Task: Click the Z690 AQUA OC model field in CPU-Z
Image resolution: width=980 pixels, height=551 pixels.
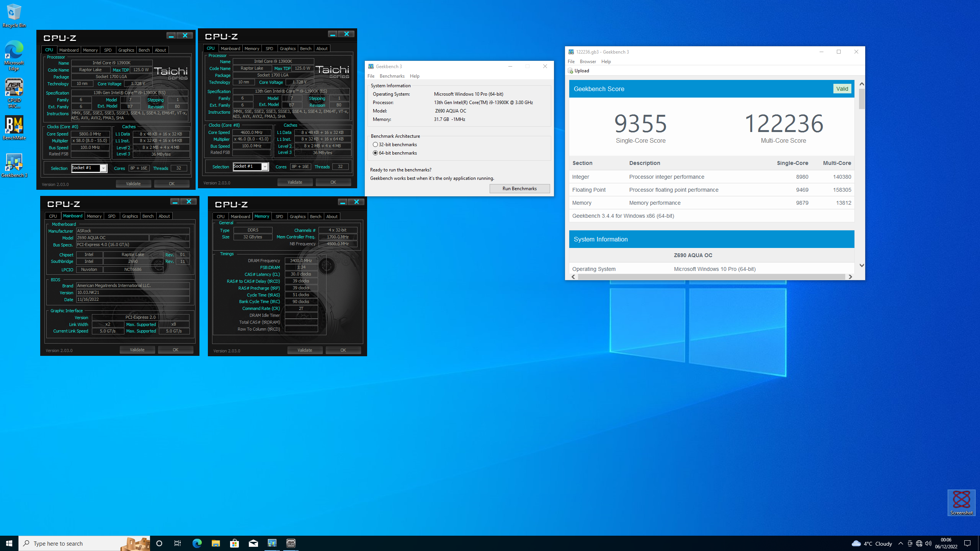Action: [x=113, y=238]
